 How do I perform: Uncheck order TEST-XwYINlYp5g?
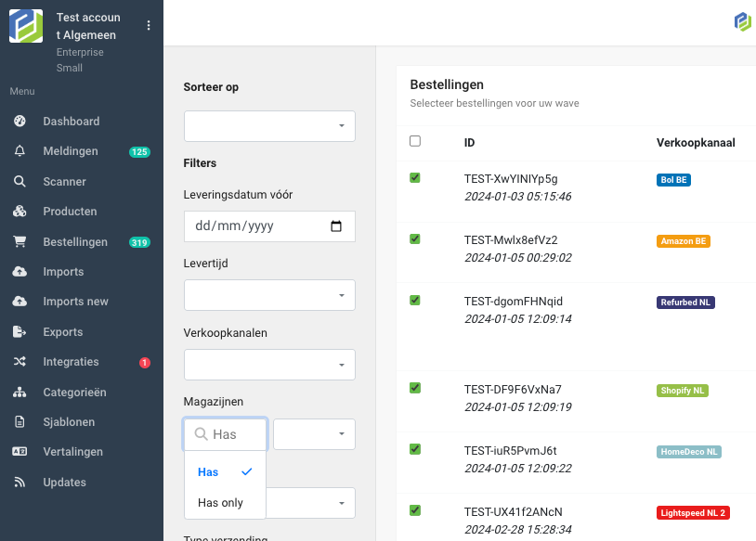pos(415,178)
